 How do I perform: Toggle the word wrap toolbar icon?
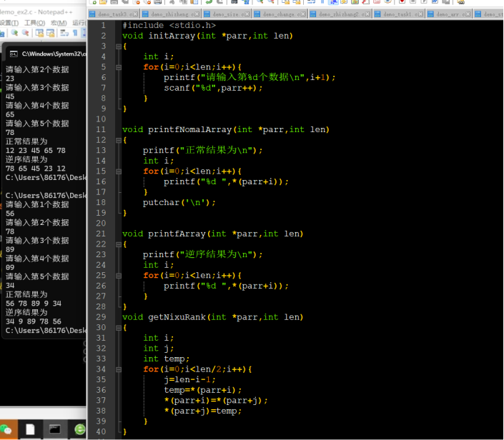click(x=64, y=33)
